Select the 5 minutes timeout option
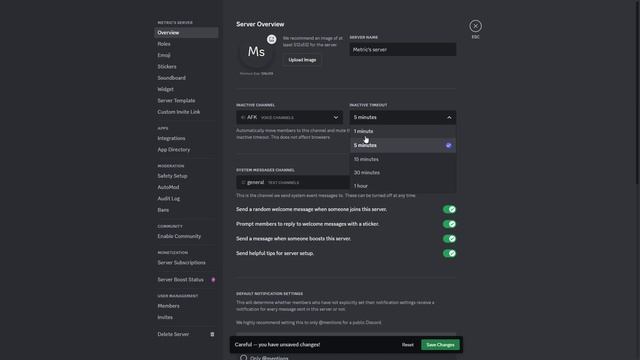 pos(402,145)
